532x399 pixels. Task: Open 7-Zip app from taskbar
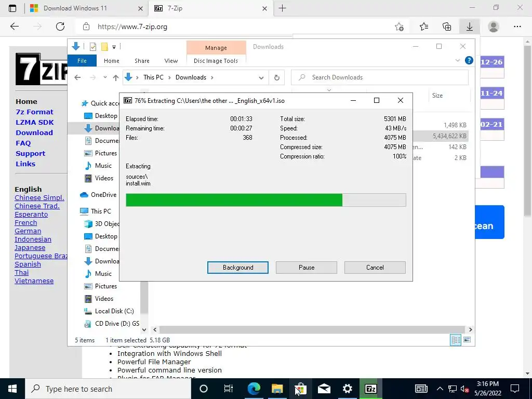370,389
